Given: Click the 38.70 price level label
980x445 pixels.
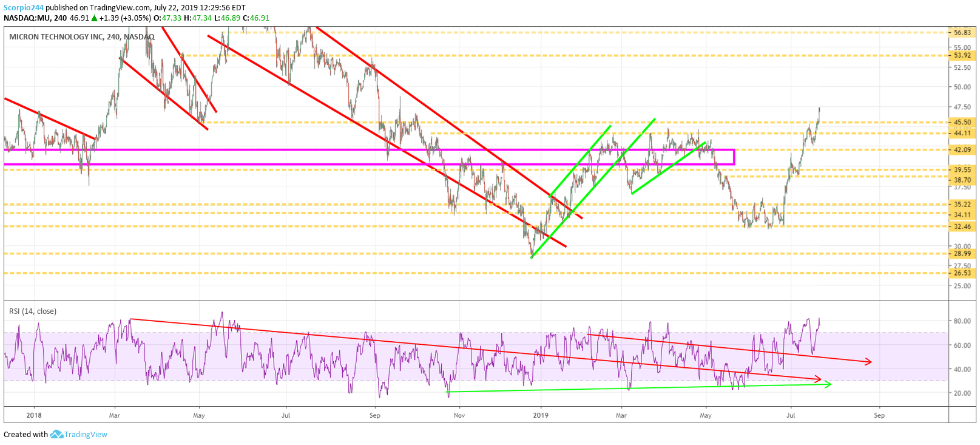Looking at the screenshot, I should coord(962,180).
